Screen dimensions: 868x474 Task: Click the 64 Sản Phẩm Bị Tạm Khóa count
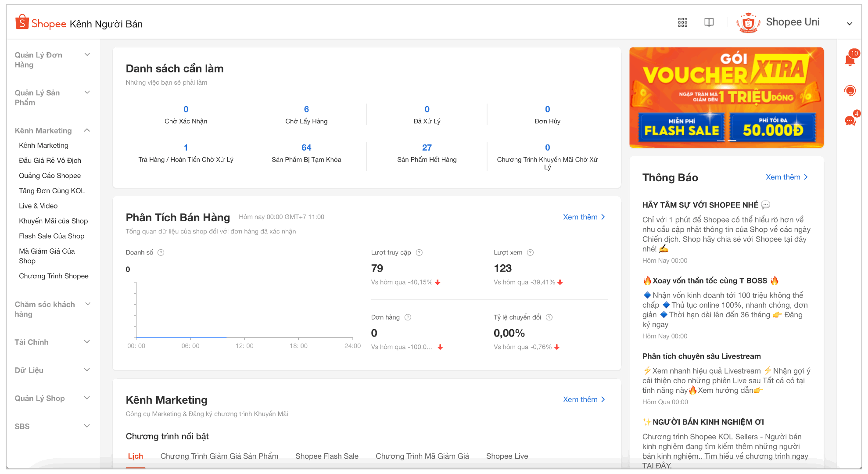[306, 147]
